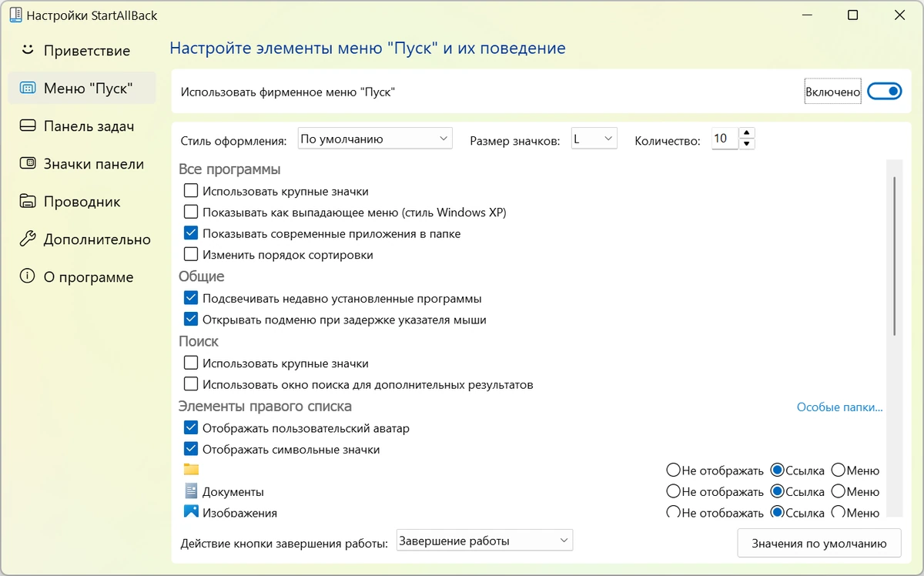Click the wrench icon beside Дополнительно
The width and height of the screenshot is (924, 576).
point(28,239)
